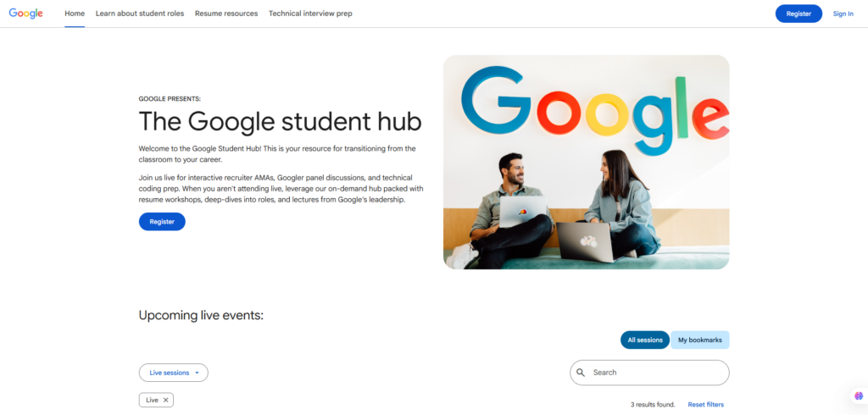Open the brain extension icon at right edge

(860, 396)
